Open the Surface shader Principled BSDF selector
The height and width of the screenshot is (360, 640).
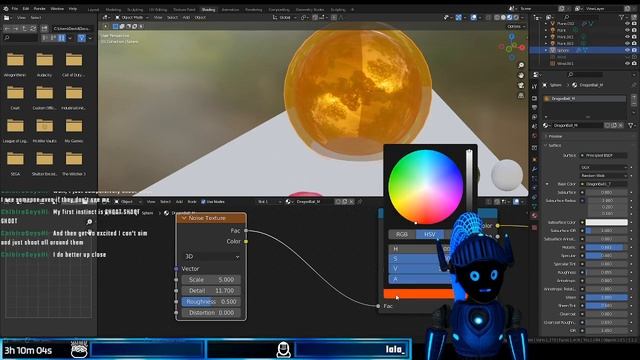point(604,156)
